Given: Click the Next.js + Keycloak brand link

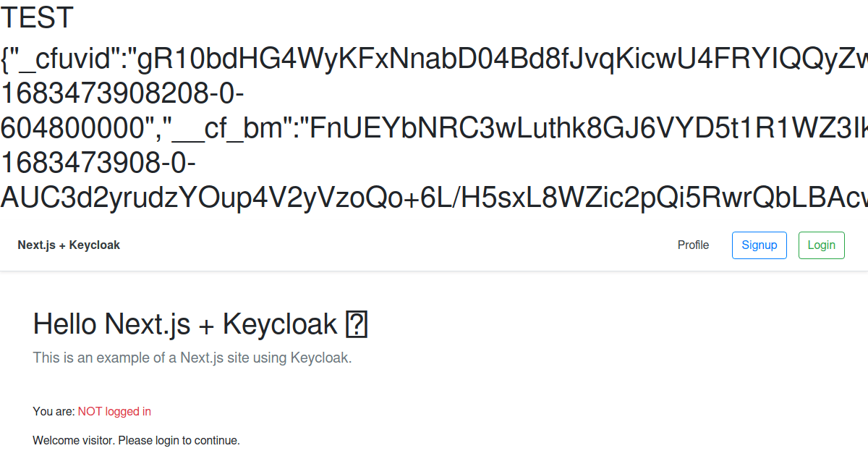Looking at the screenshot, I should point(69,245).
